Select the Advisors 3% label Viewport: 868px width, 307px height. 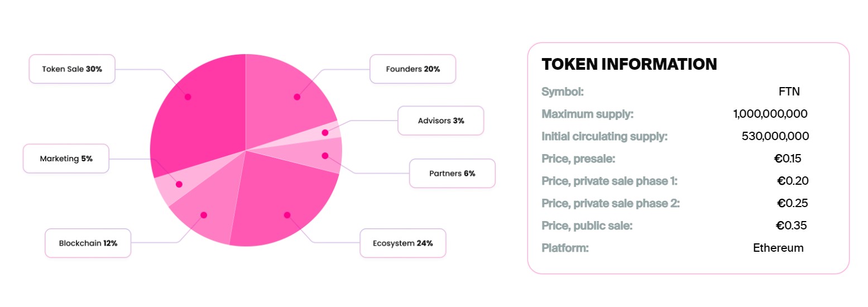point(440,121)
